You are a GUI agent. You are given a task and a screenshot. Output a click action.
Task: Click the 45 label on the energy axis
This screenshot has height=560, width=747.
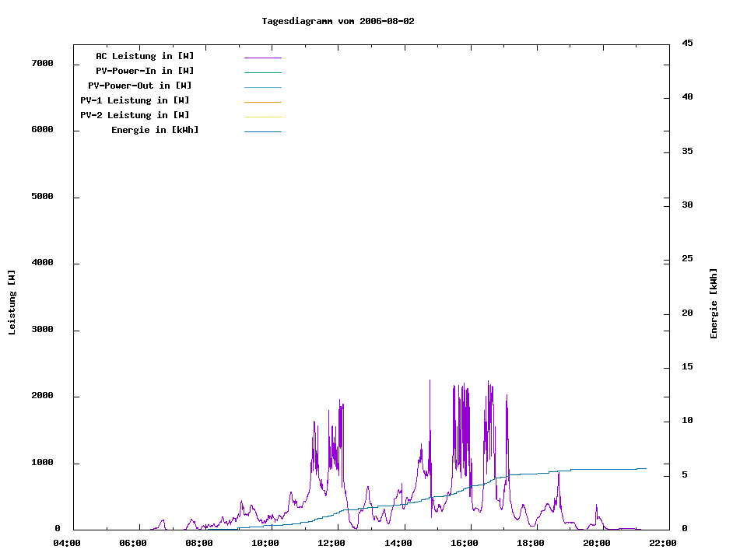687,43
